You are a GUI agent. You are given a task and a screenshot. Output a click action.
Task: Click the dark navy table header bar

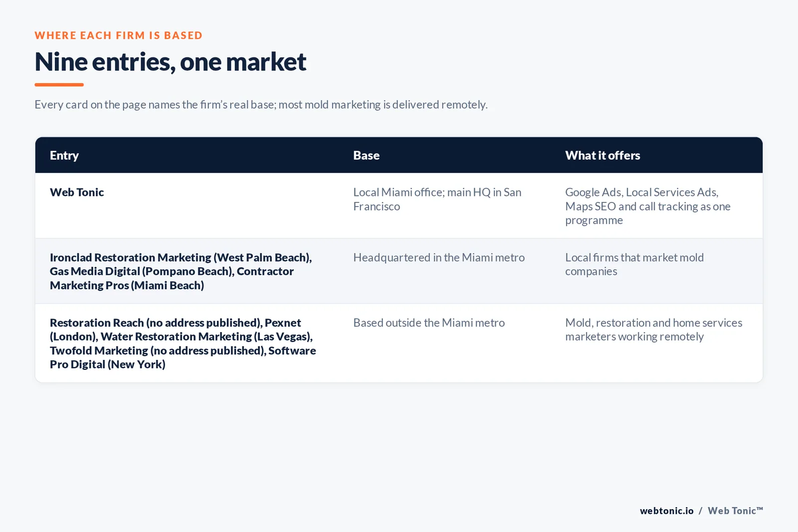click(x=399, y=155)
